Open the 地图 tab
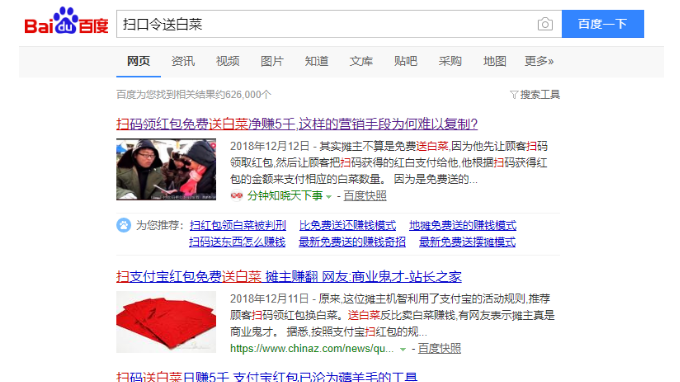This screenshot has height=382, width=680. point(495,61)
